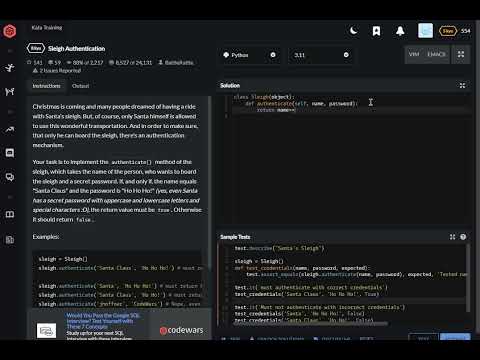Click the star count 141

35,62
